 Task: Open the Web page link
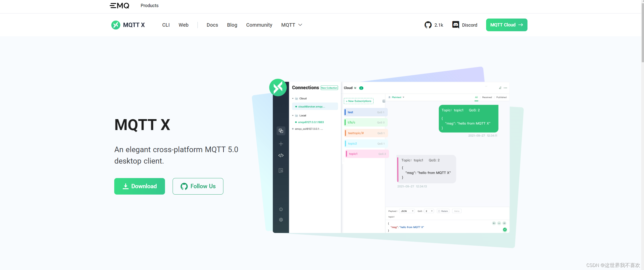point(183,25)
